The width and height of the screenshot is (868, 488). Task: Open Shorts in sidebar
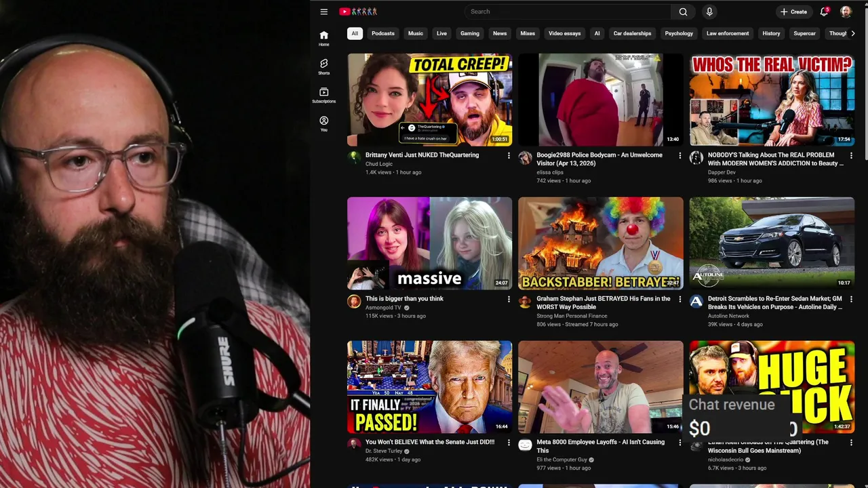coord(324,66)
